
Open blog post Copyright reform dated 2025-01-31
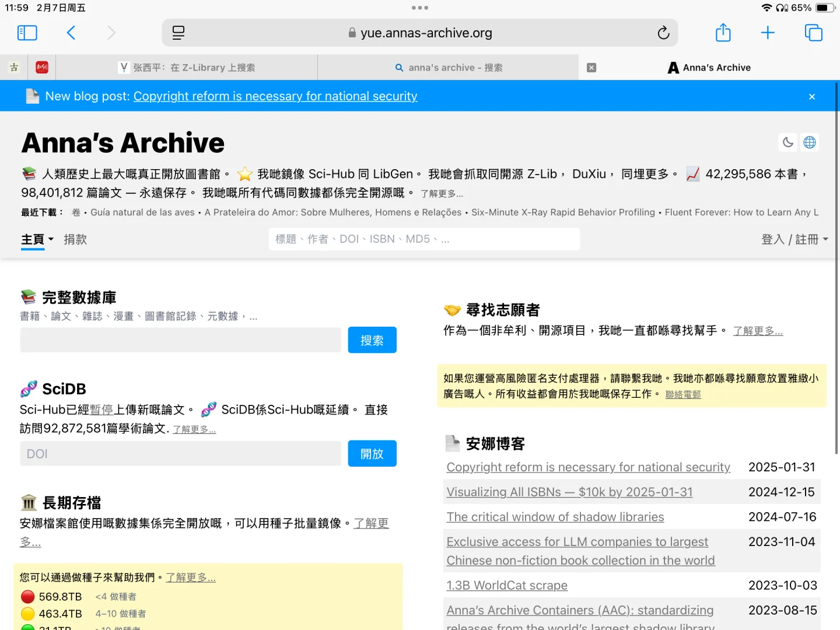coord(588,467)
